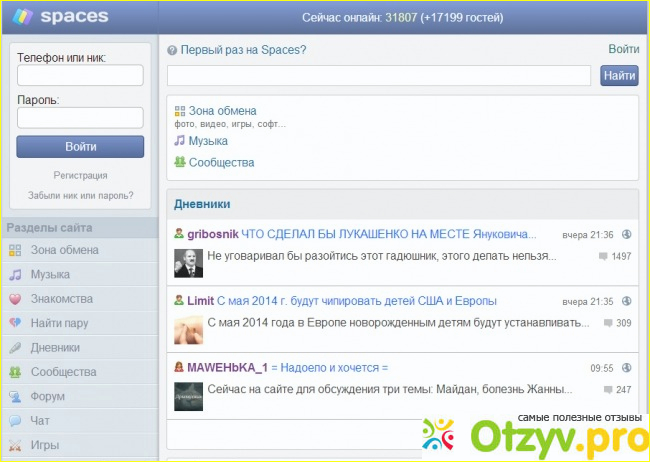Viewport: 650px width, 462px height.
Task: Click the Сообщества icon in main panel
Action: [180, 162]
